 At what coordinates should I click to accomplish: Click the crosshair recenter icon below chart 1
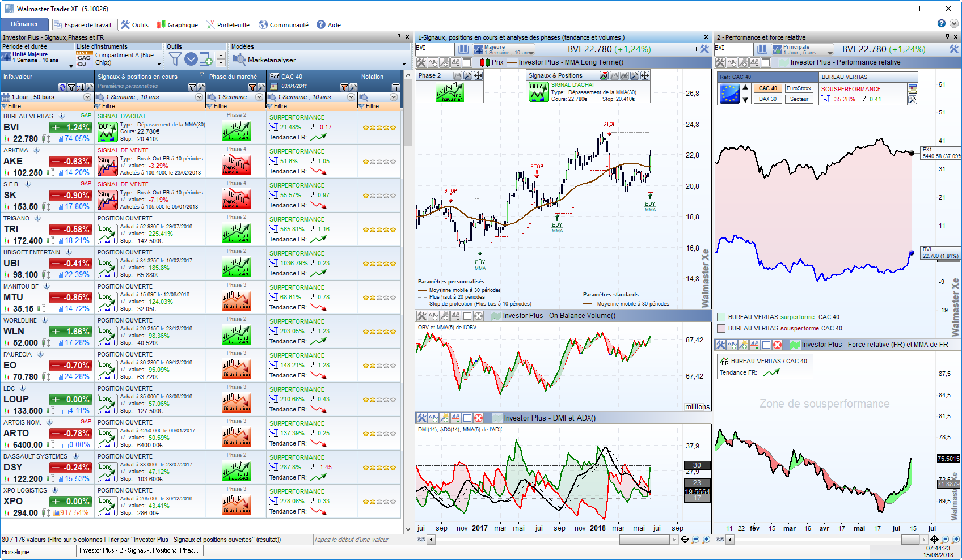tap(685, 540)
